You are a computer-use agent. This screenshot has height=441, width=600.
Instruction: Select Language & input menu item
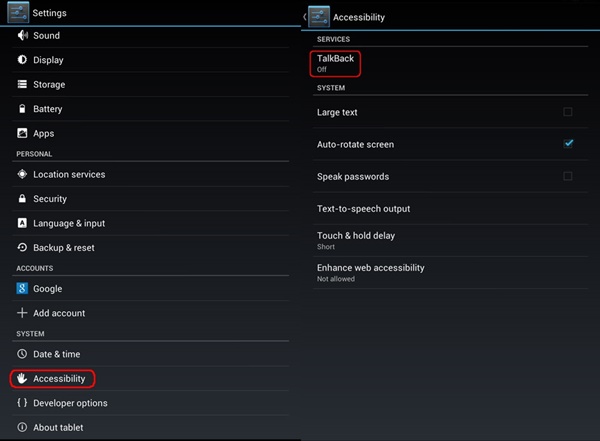click(x=150, y=223)
